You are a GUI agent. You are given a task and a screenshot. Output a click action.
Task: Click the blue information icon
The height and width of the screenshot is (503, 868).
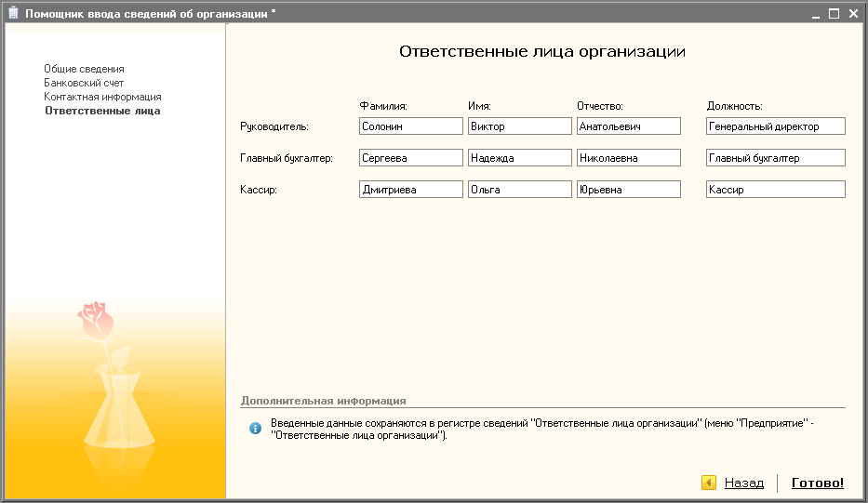[x=254, y=429]
